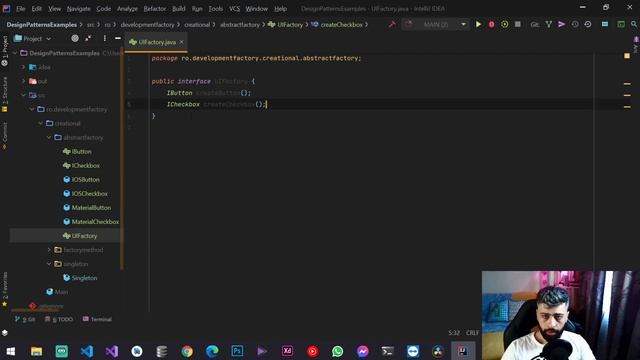This screenshot has width=640, height=360.
Task: Start debugging with the red bug icon
Action: click(x=491, y=24)
